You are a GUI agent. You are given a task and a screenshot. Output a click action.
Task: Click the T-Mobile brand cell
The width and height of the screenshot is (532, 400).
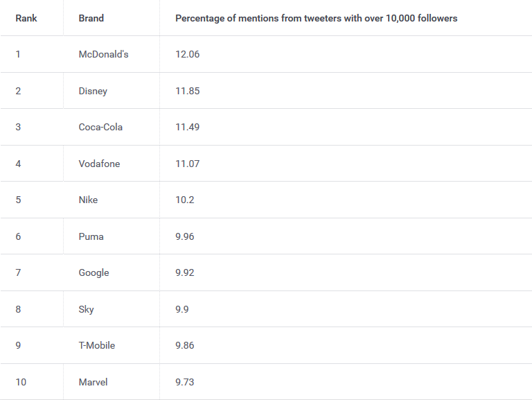click(96, 345)
